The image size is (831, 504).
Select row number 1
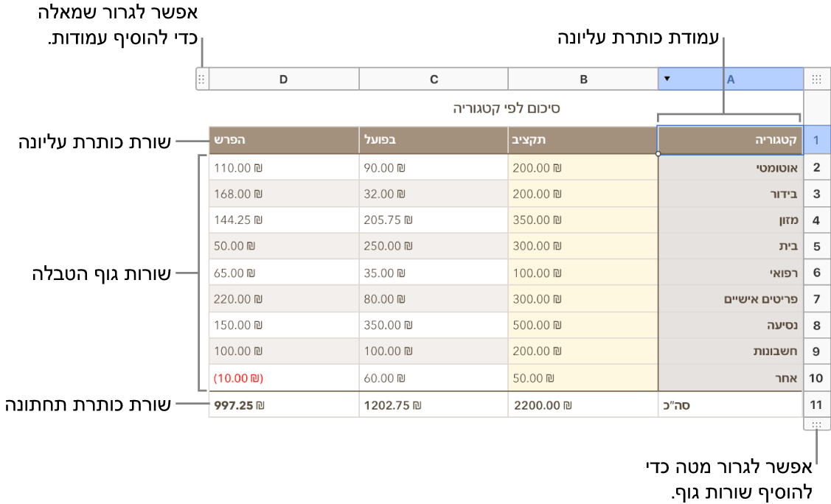pyautogui.click(x=816, y=140)
